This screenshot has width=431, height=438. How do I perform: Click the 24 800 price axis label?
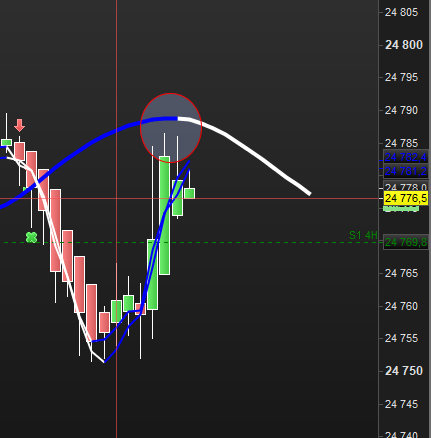click(x=404, y=45)
